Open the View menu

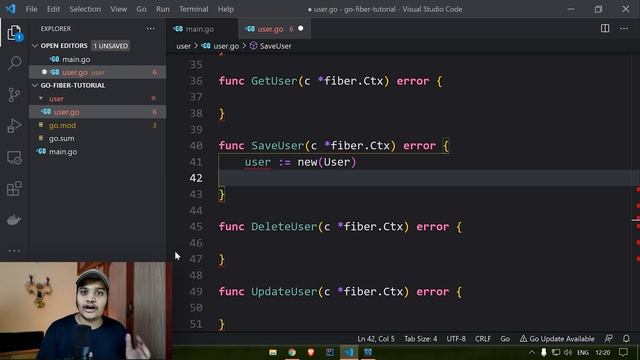tap(118, 9)
